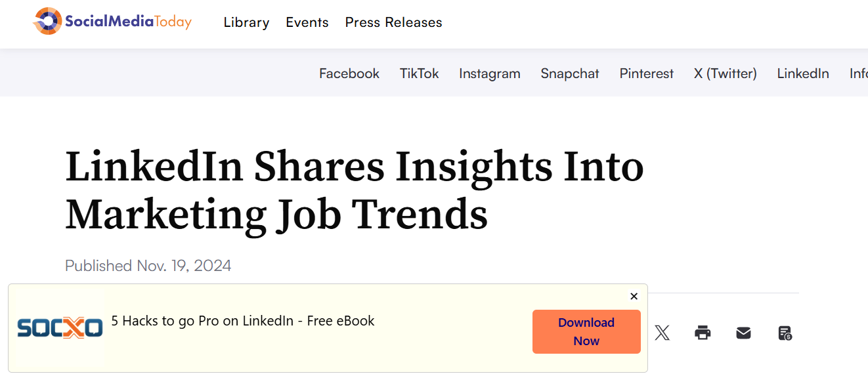Click the license/reprint document icon
The width and height of the screenshot is (868, 376).
click(x=785, y=333)
